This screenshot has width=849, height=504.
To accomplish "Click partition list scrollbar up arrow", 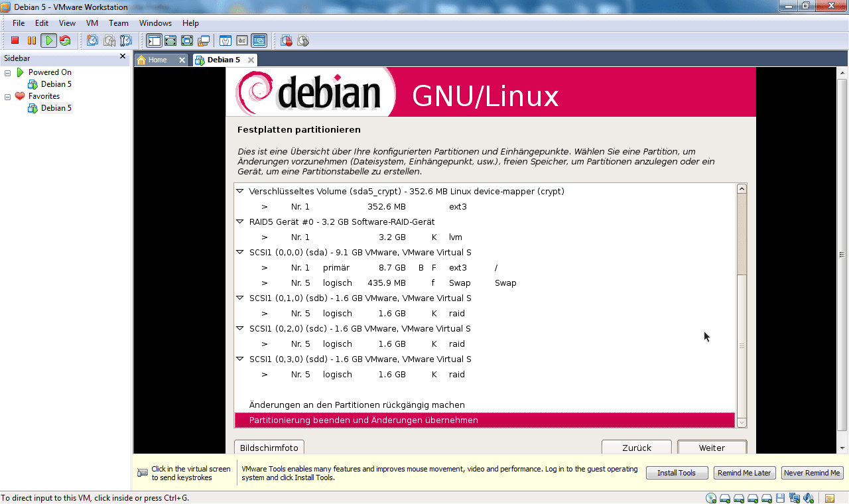I will [742, 189].
